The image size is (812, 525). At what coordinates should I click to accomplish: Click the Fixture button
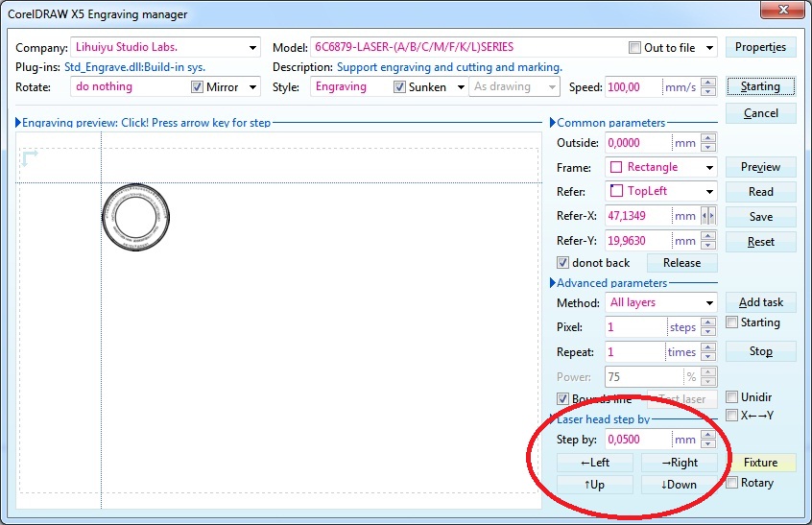pos(760,463)
